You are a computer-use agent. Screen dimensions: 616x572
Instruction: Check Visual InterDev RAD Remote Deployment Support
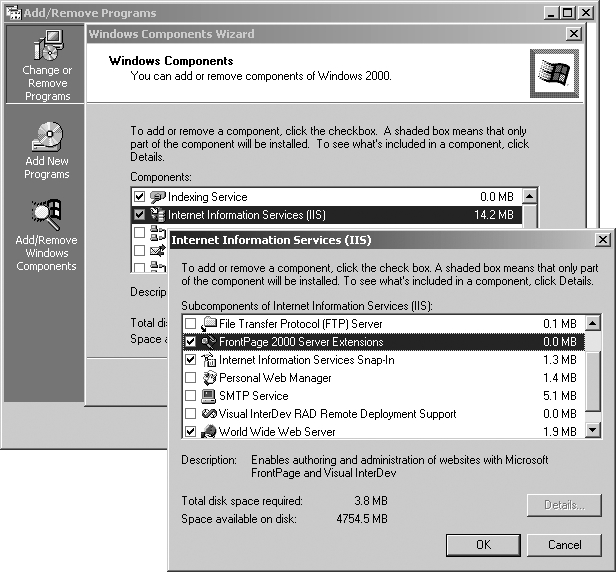click(191, 414)
